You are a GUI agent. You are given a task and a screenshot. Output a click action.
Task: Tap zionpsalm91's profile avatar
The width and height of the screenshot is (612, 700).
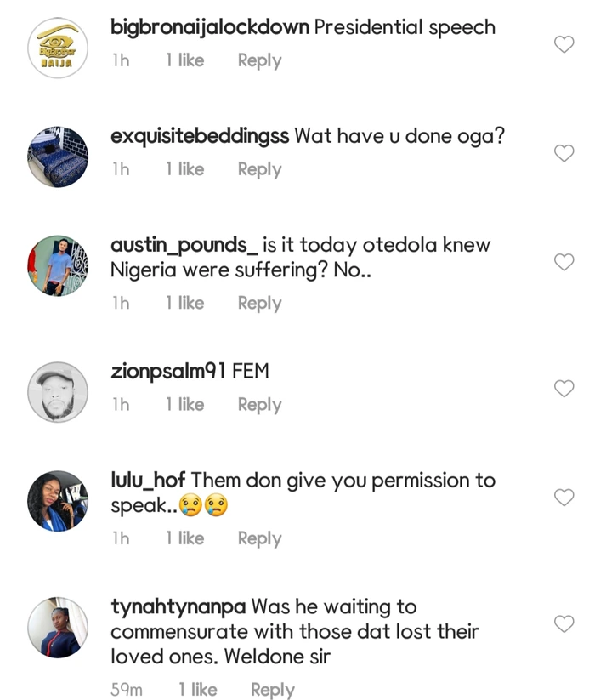(58, 392)
